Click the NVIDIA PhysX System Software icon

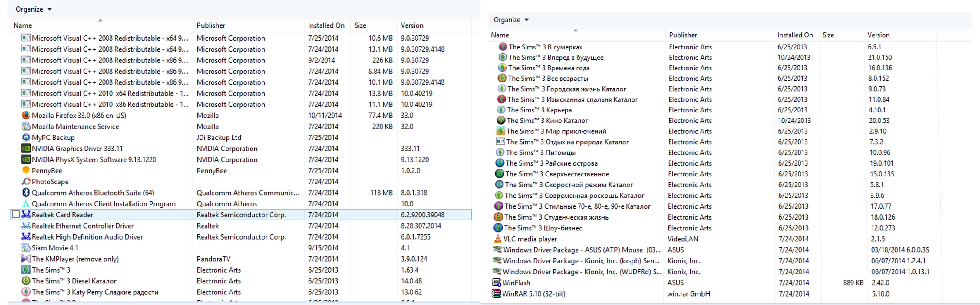(x=26, y=159)
